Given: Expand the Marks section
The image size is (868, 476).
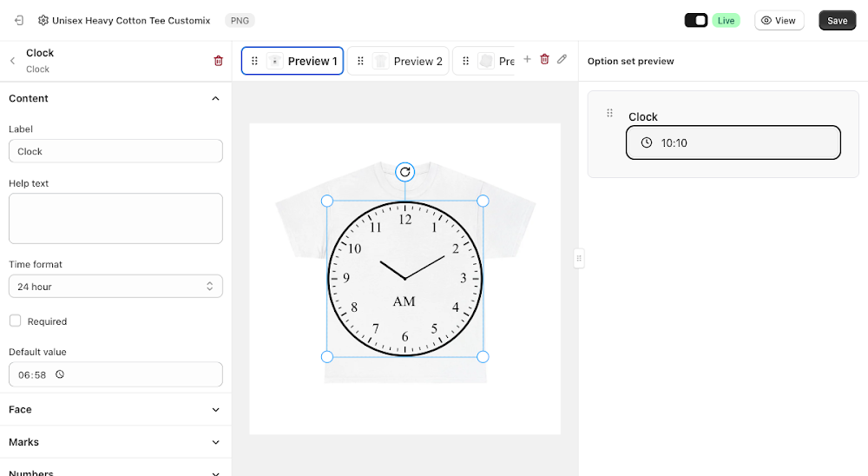Looking at the screenshot, I should [215, 442].
